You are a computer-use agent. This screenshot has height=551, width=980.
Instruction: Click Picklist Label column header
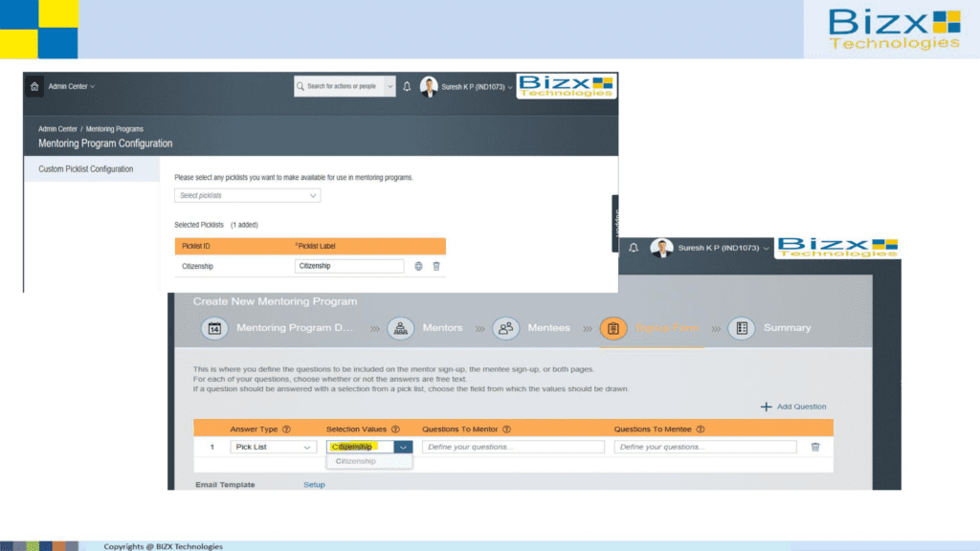coord(316,246)
